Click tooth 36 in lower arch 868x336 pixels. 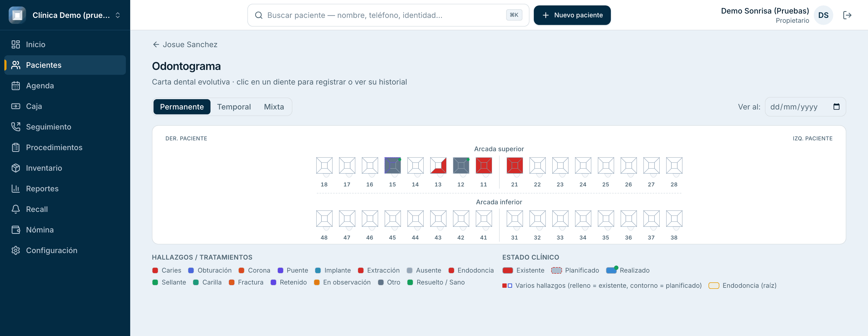pyautogui.click(x=629, y=219)
